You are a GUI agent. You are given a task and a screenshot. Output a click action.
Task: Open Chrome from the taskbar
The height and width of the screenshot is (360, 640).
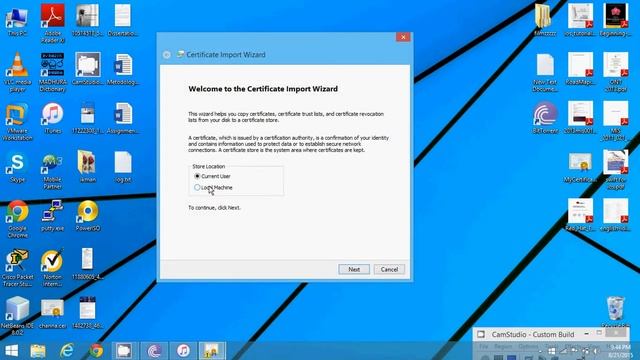[96, 351]
